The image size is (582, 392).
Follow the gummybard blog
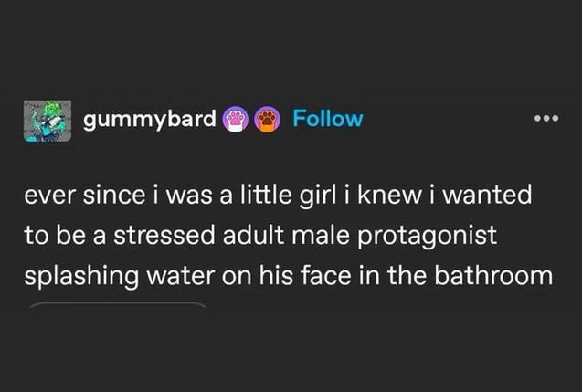pos(328,119)
